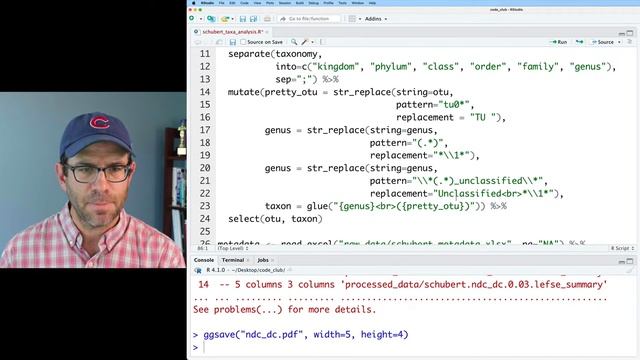Expand the recent files dropdown arrow
This screenshot has width=640, height=360.
(x=232, y=19)
